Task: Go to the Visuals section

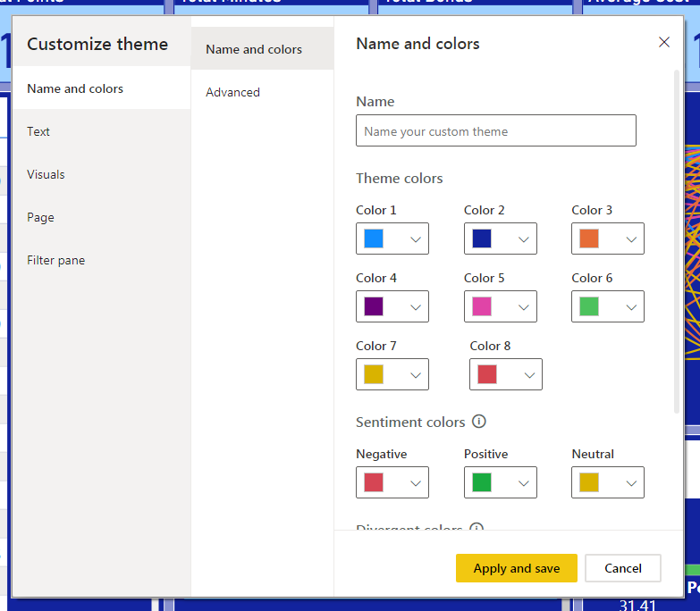Action: click(x=102, y=174)
